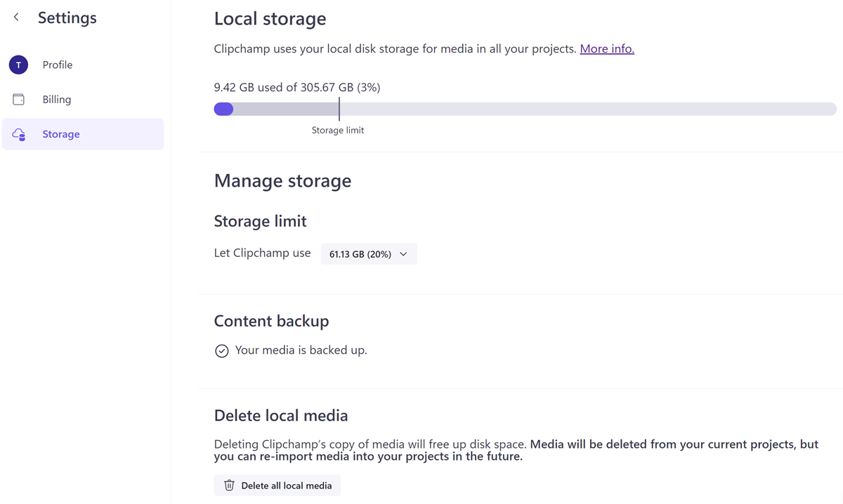The width and height of the screenshot is (843, 504).
Task: Click the backed-up checkmark icon
Action: coord(222,350)
